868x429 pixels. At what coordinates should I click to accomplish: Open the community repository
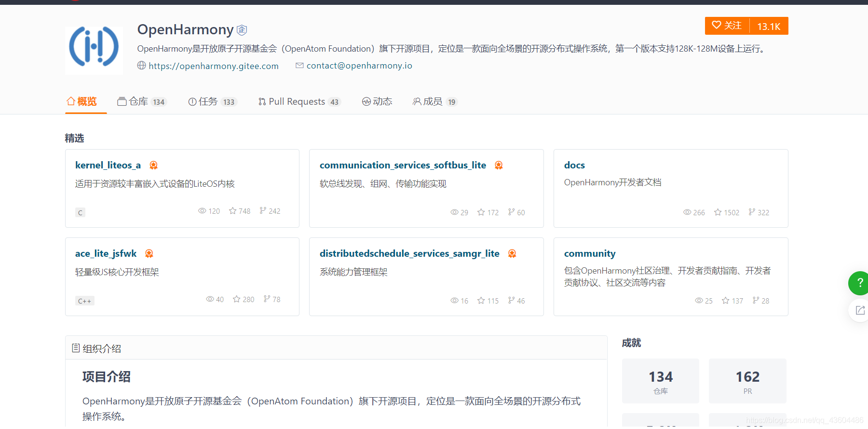590,253
